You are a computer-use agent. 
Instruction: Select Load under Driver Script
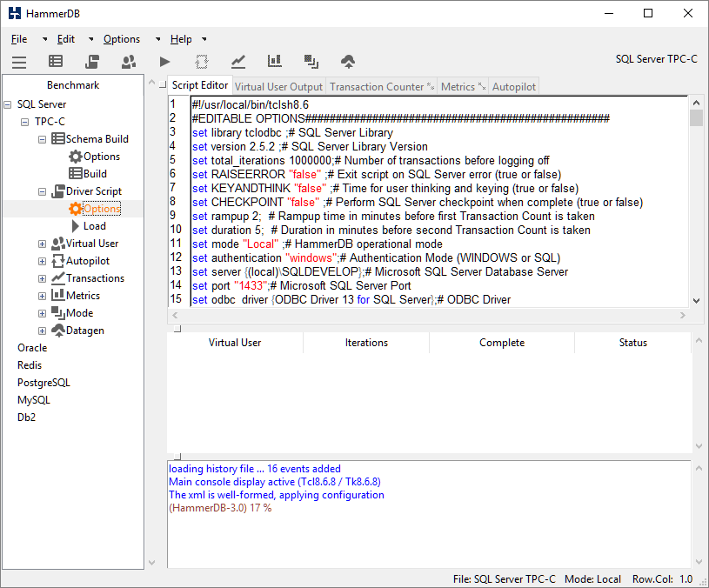click(95, 226)
